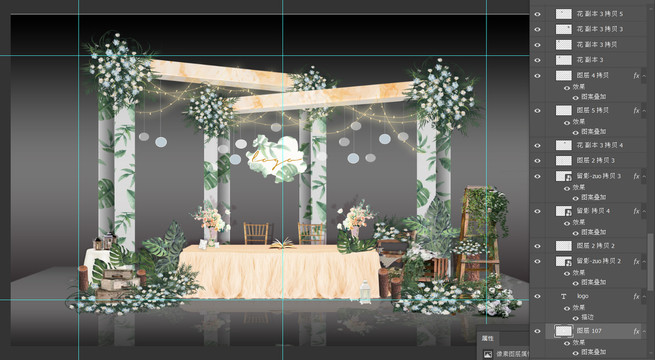
Task: Click the text layer T icon for logo
Action: pyautogui.click(x=564, y=296)
